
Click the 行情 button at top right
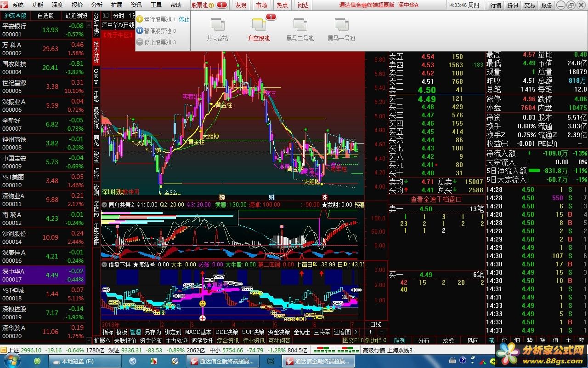tap(496, 5)
